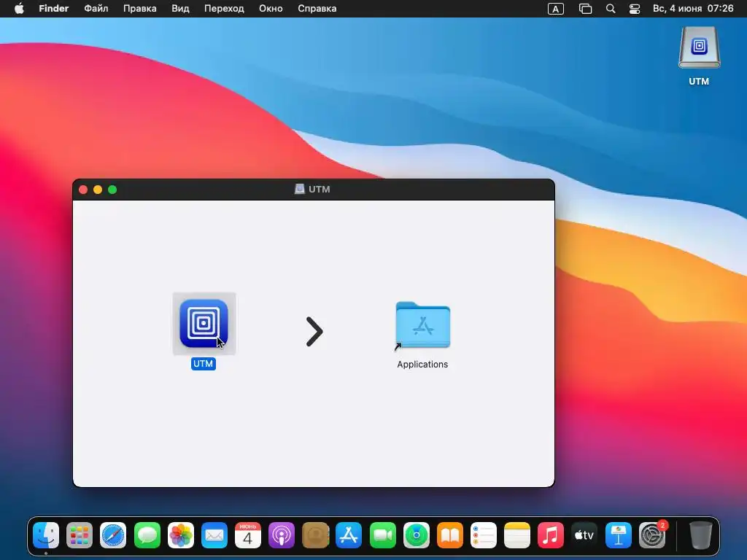
Task: Open Reminders from the Dock
Action: (x=484, y=535)
